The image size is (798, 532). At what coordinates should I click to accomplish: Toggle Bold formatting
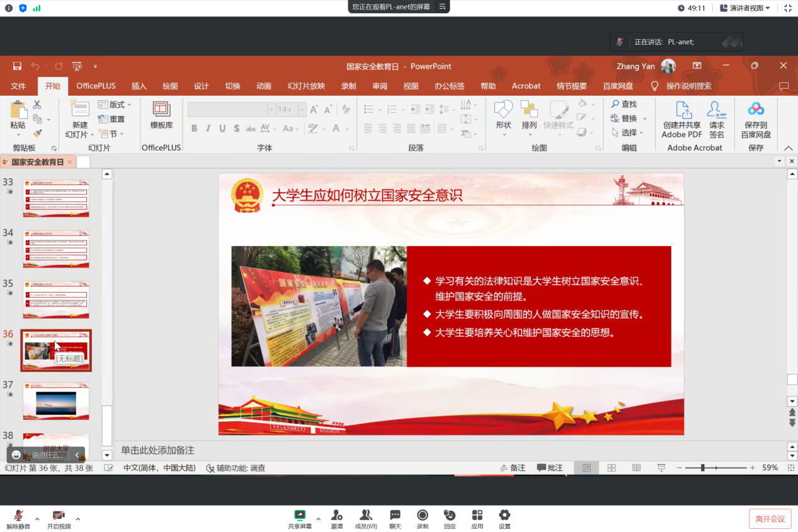tap(194, 128)
